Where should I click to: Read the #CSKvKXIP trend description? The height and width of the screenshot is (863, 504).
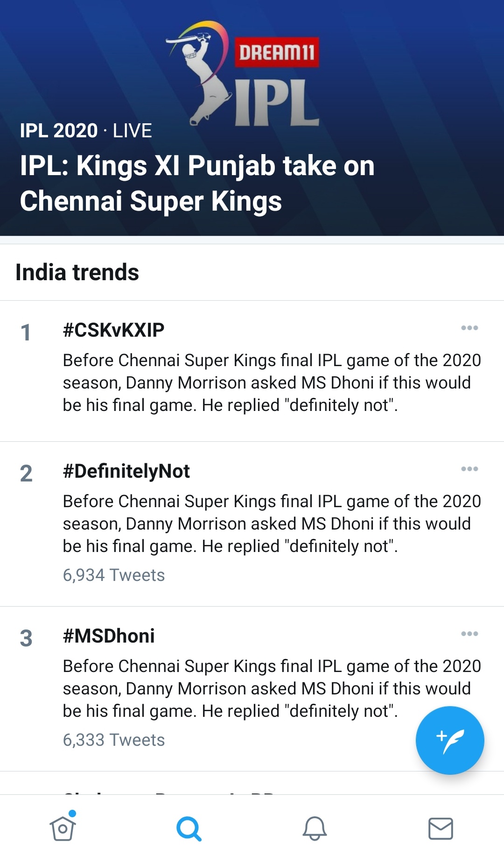tap(272, 383)
